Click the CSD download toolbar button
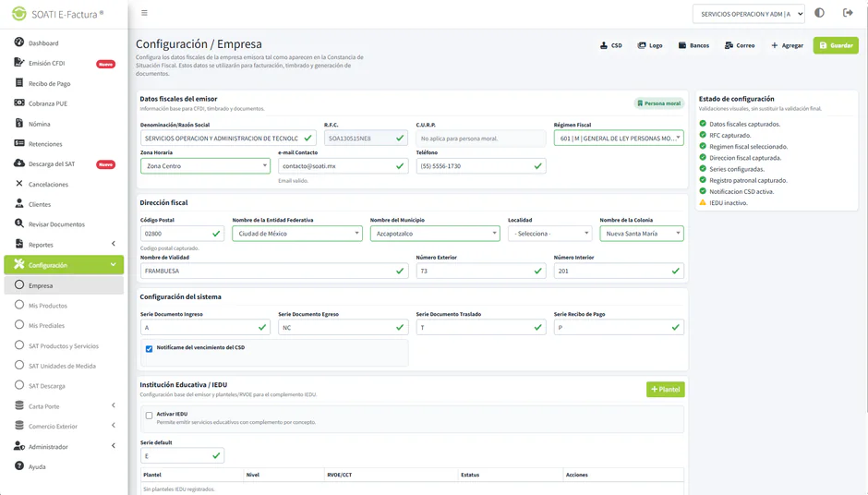This screenshot has width=868, height=495. (611, 45)
